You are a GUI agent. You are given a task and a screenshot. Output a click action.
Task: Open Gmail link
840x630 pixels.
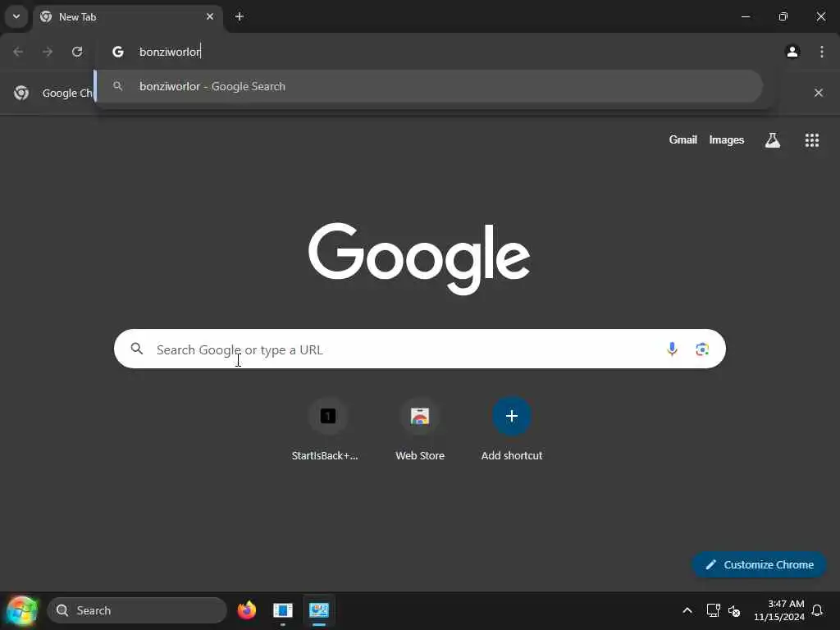click(x=683, y=139)
